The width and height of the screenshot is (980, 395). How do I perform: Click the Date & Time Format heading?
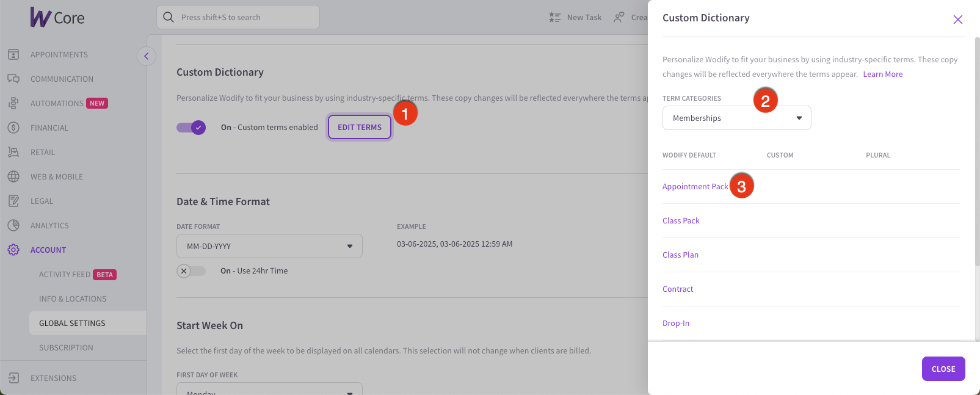tap(223, 201)
